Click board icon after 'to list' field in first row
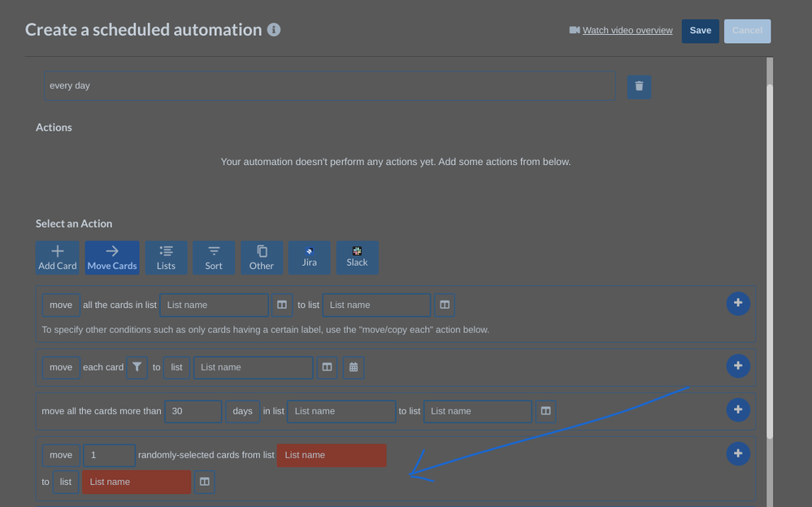This screenshot has width=812, height=507. [445, 305]
